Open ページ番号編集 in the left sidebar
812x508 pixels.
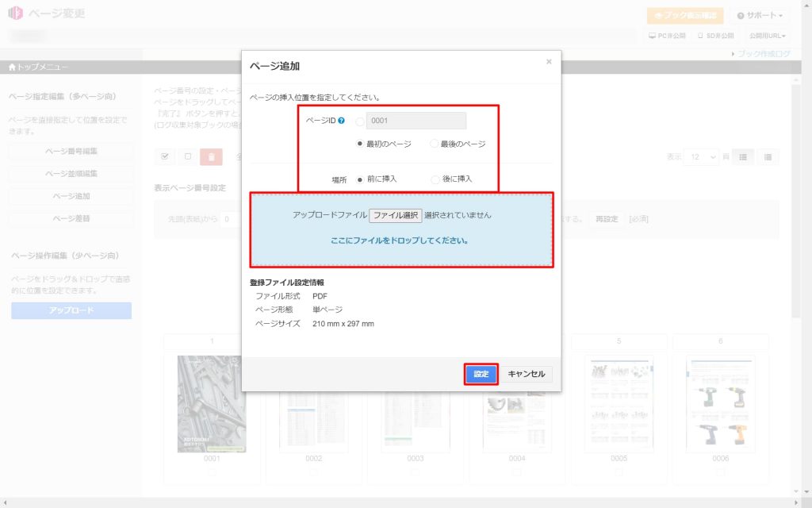[x=71, y=151]
